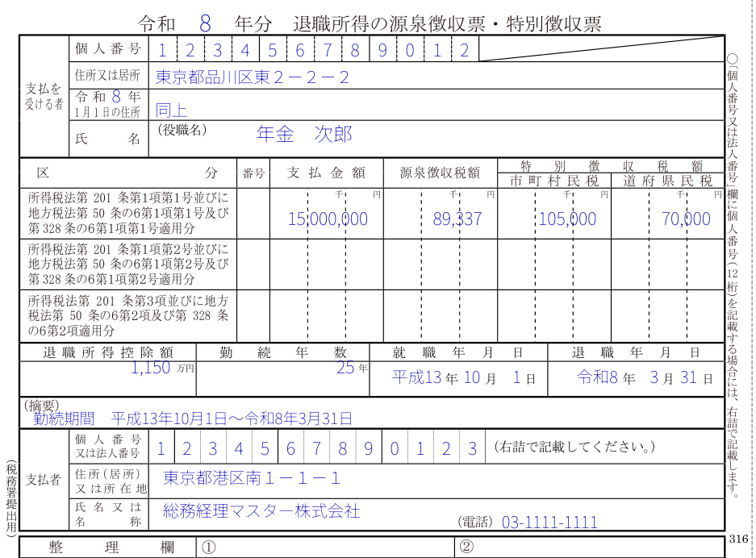756x558 pixels.
Task: Click the ② field in 整理欄
Action: 590,548
